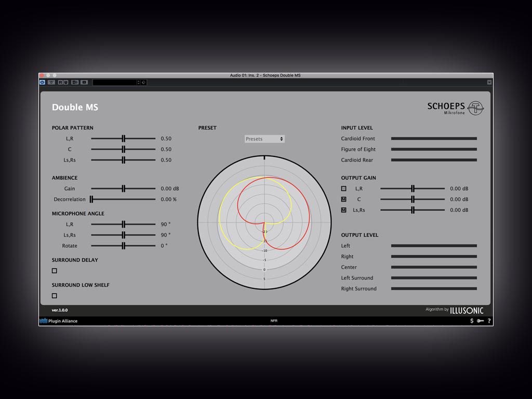The width and height of the screenshot is (532, 399).
Task: Click the Rotate microphone angle slider
Action: (x=124, y=246)
